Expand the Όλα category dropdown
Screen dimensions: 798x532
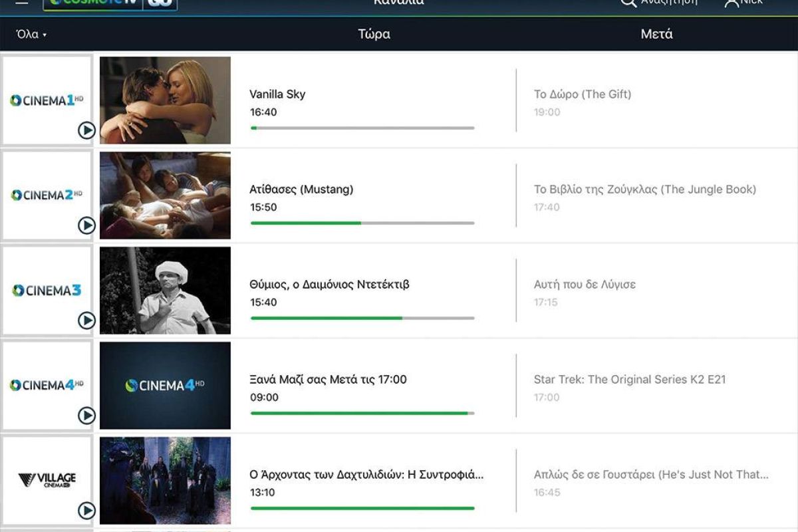(x=31, y=35)
